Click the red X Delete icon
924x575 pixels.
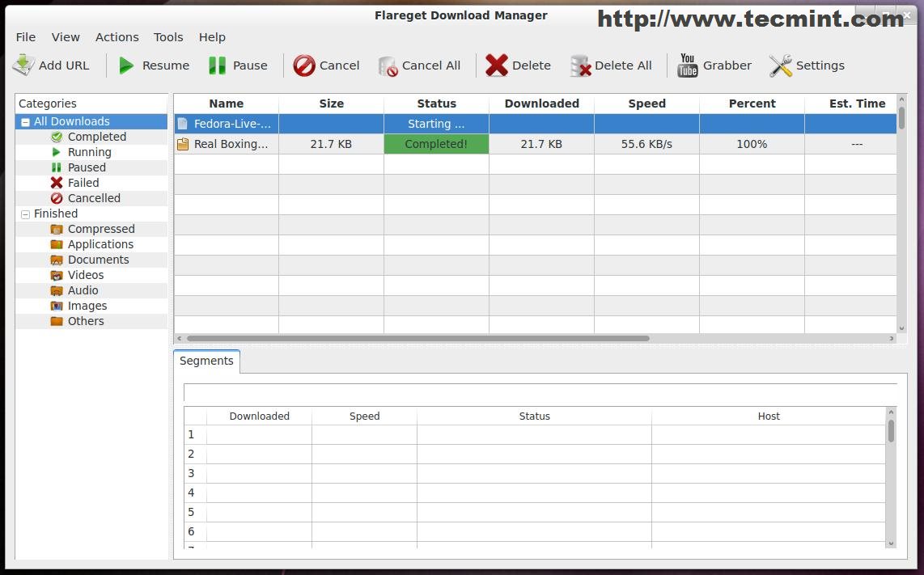pos(496,66)
